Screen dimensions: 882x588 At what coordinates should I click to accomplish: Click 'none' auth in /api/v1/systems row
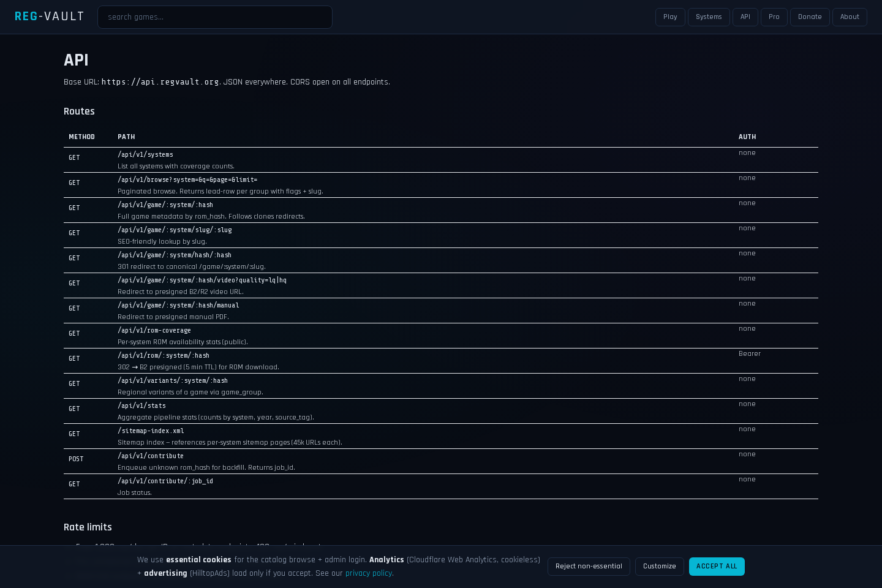(747, 153)
